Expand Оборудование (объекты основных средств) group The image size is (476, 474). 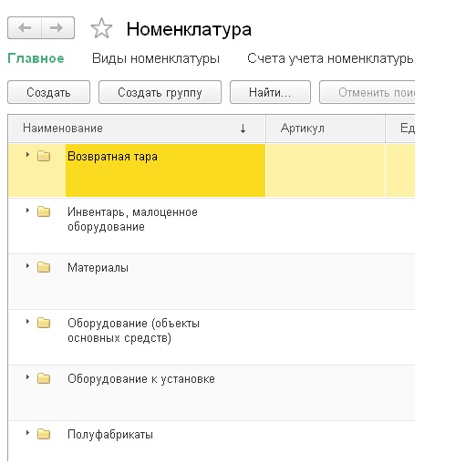tap(27, 321)
